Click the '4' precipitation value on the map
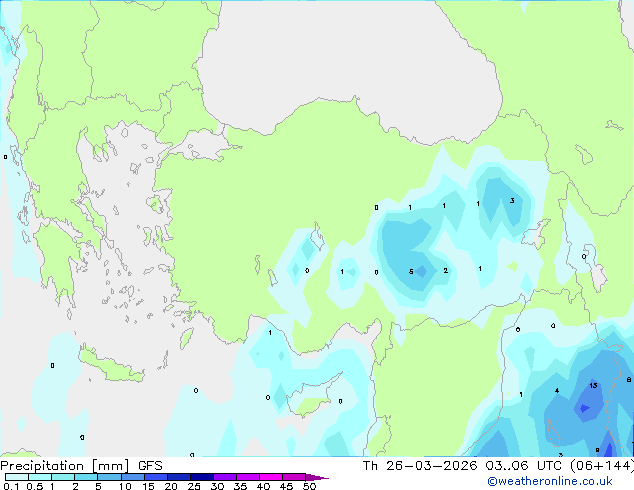The image size is (634, 490). click(x=557, y=391)
